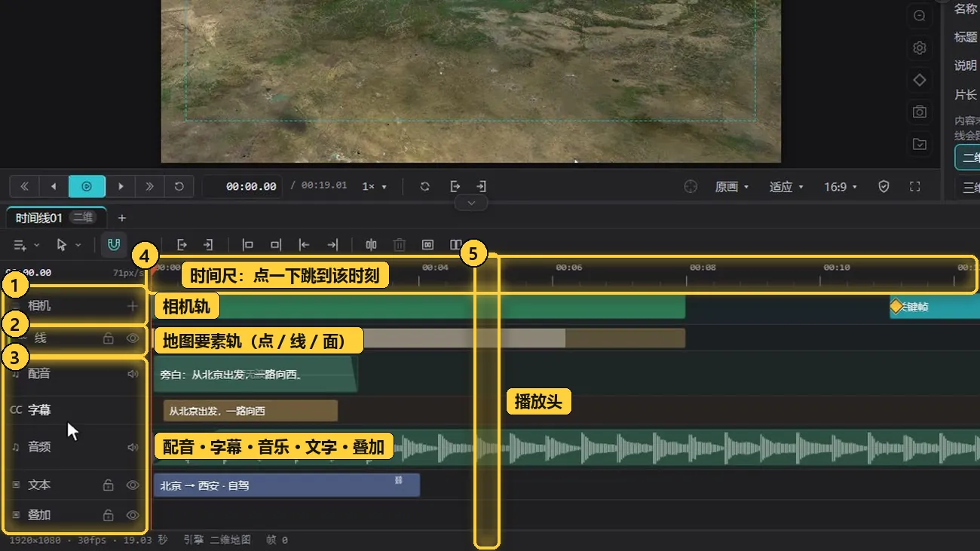Jump to the start with the double-left arrow
This screenshot has height=551, width=980.
[x=24, y=186]
